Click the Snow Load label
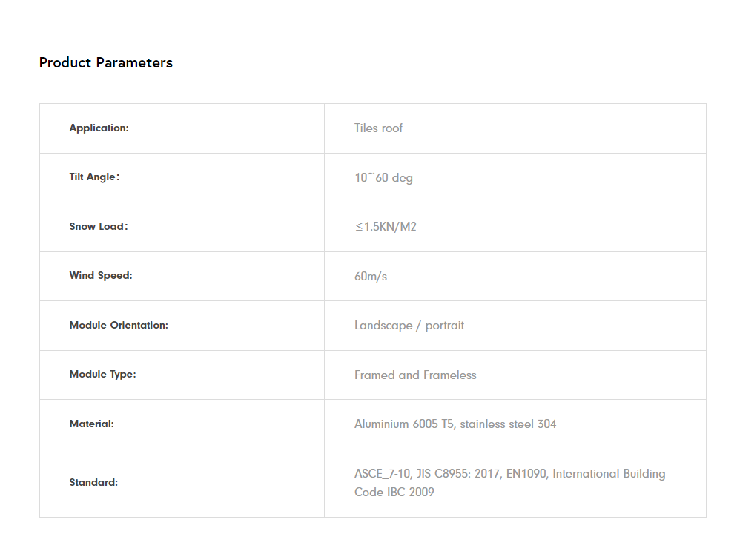The image size is (737, 560). coord(98,227)
